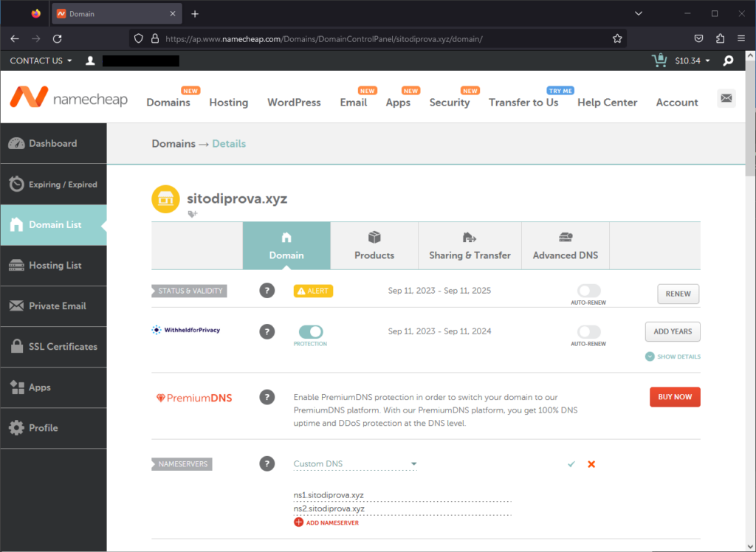Image resolution: width=756 pixels, height=552 pixels.
Task: Click the Private Email envelope icon
Action: tap(16, 306)
